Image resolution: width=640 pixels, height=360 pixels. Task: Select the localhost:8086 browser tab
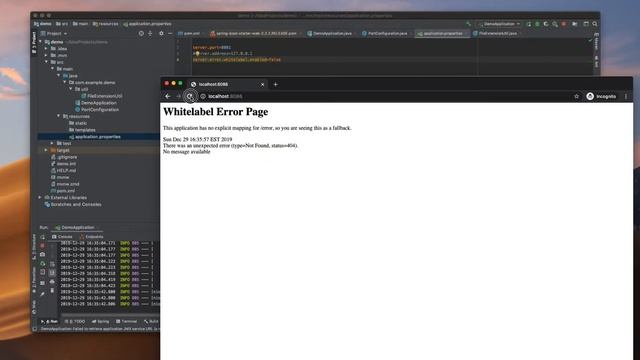click(227, 84)
